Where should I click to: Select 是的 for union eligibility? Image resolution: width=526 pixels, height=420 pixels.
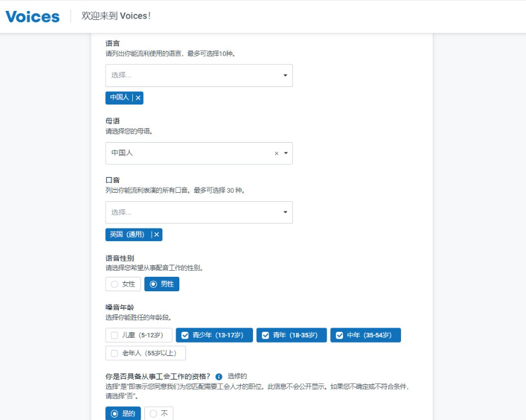(123, 413)
